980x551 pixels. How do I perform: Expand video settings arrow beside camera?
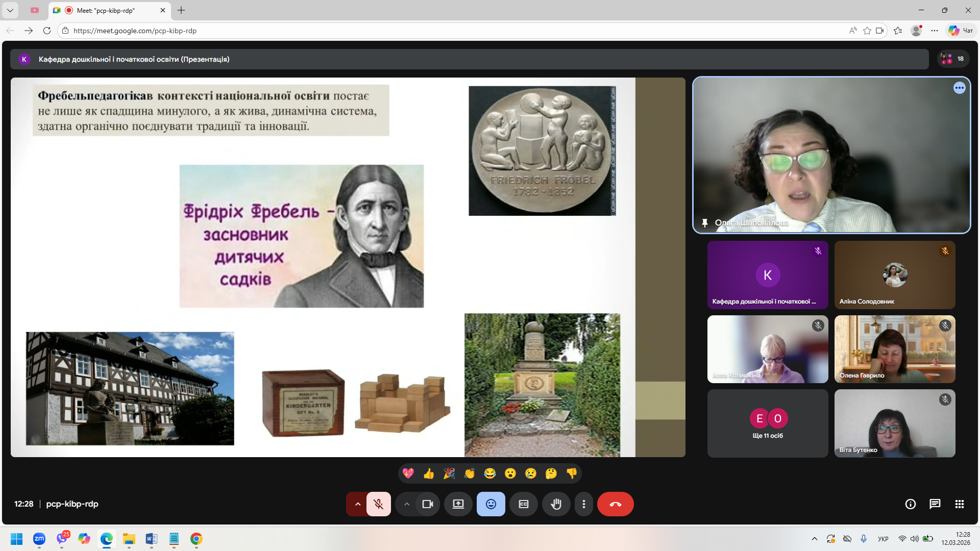coord(406,504)
